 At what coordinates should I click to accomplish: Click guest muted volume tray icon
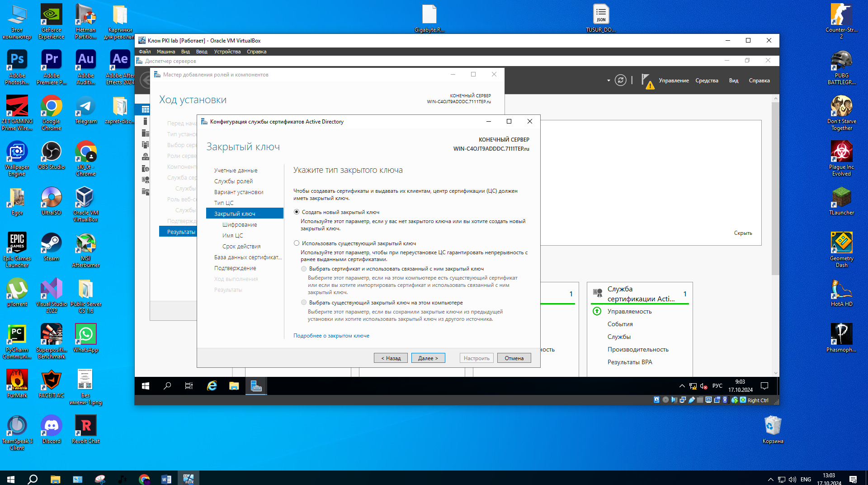click(x=704, y=386)
